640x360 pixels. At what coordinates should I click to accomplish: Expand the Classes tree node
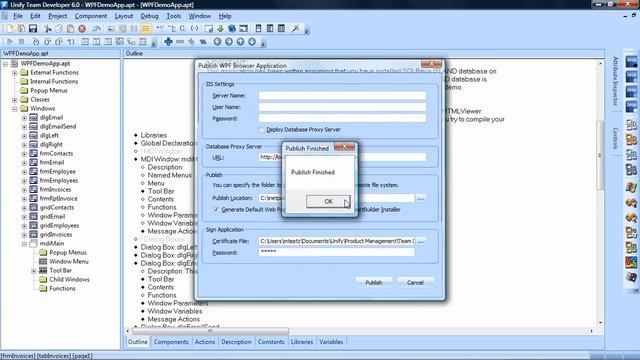pyautogui.click(x=15, y=100)
